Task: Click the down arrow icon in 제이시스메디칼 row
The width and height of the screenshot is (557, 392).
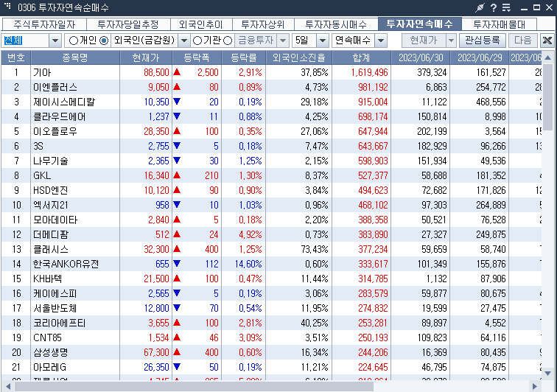Action: tap(177, 102)
